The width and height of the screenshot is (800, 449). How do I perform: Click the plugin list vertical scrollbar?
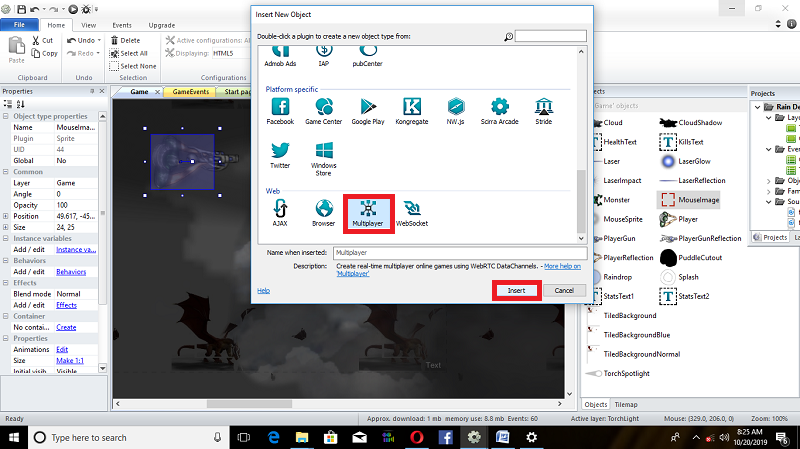[x=581, y=201]
